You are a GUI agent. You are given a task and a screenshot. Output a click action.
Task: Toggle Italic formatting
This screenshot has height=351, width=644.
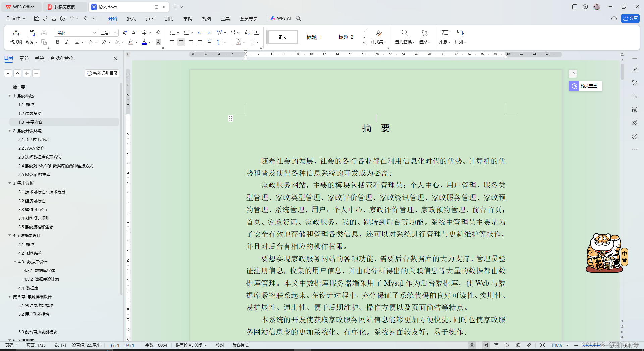pos(67,42)
